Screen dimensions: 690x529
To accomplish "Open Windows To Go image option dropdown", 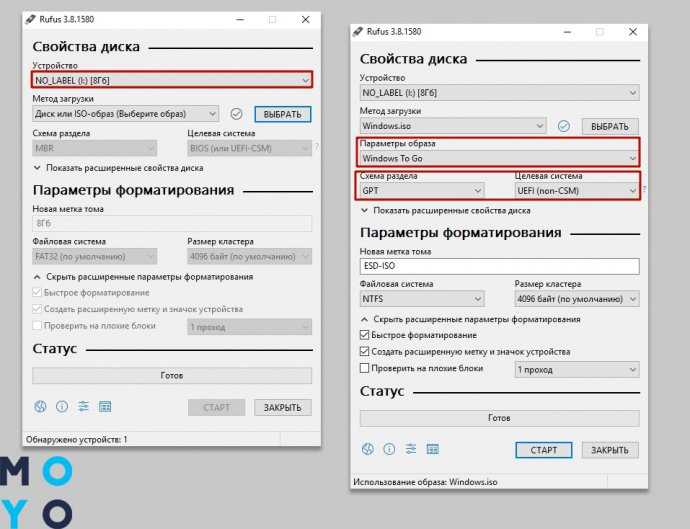I will coord(499,158).
